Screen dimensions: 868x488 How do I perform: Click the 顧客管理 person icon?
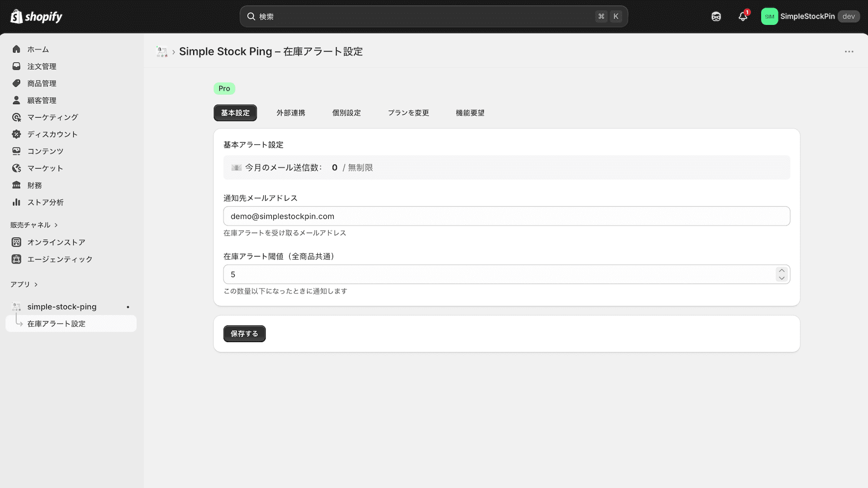click(x=16, y=100)
